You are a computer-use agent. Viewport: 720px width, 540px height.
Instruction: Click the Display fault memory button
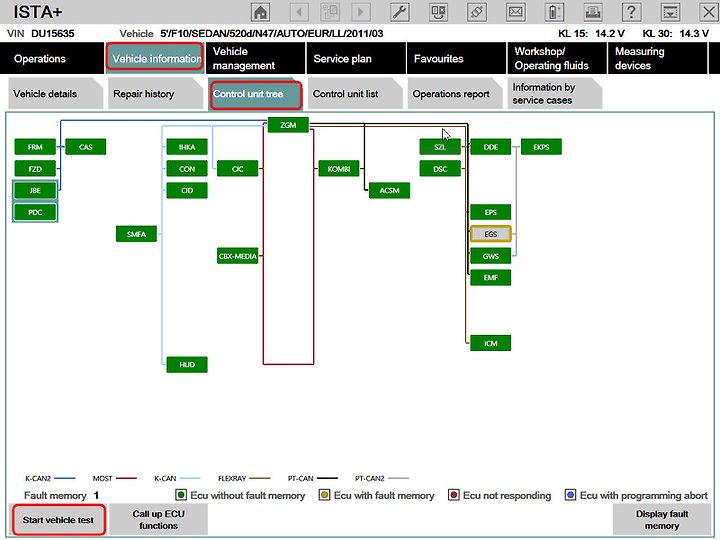point(662,520)
